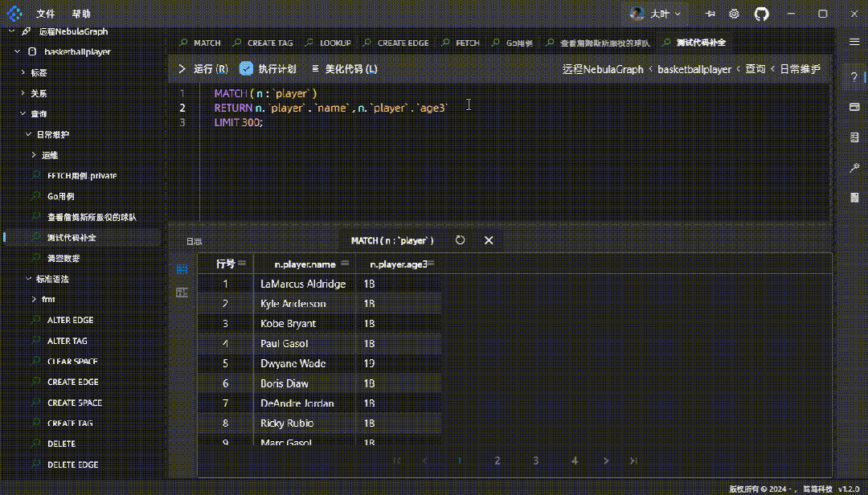Expand the 关系 tree node
The image size is (868, 495).
pyautogui.click(x=39, y=93)
